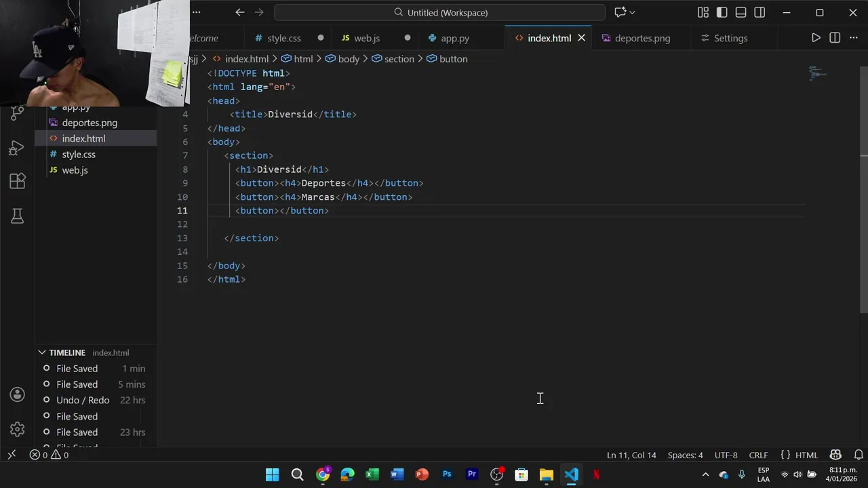Open the Copilot chat icon in title bar
The width and height of the screenshot is (868, 488).
tap(620, 12)
